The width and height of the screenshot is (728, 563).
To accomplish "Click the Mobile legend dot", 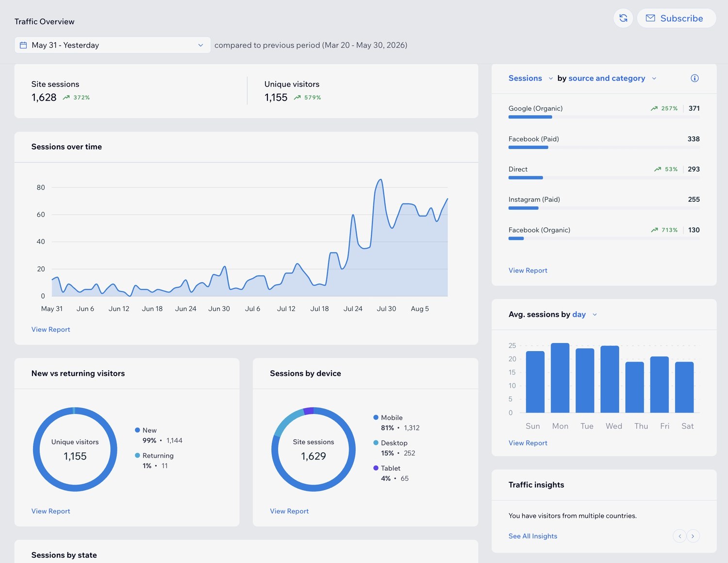I will point(376,417).
